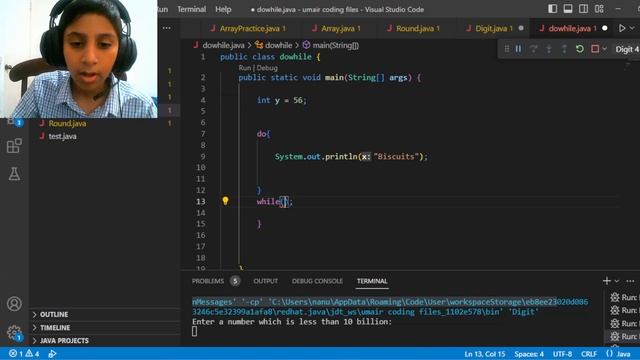
Task: Change the UTF-8 encoding setting
Action: (562, 353)
